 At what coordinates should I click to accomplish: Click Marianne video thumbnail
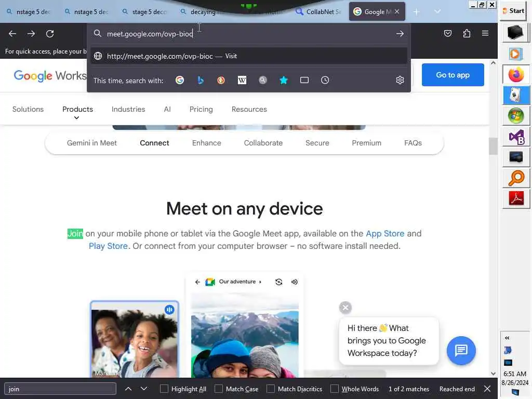click(135, 339)
